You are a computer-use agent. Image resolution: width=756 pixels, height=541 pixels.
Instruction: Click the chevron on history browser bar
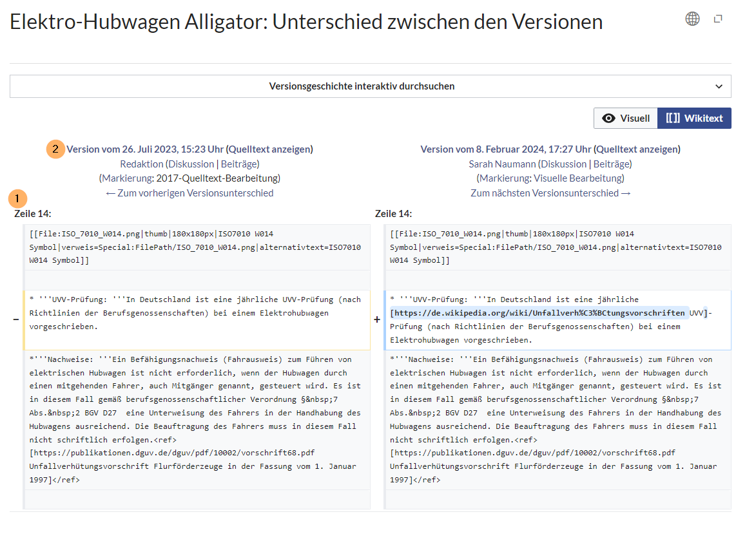tap(719, 86)
